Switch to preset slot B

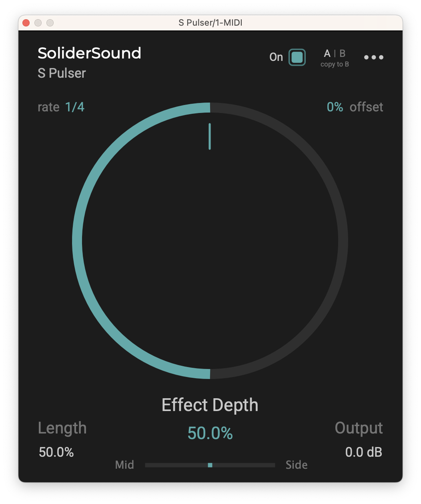(x=343, y=53)
